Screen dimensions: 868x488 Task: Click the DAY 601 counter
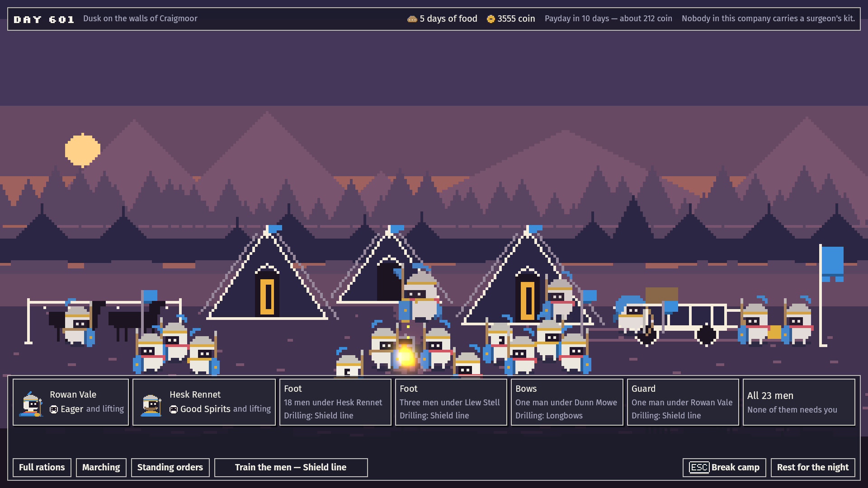point(44,19)
